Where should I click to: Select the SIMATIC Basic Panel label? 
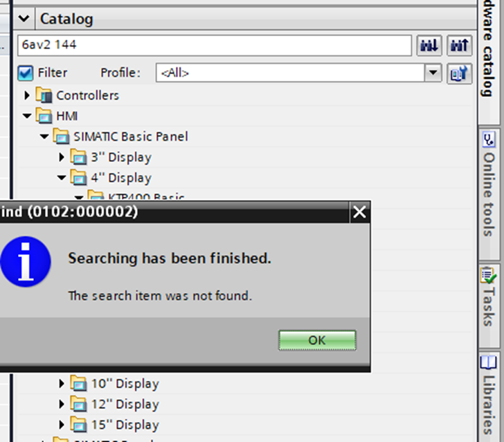click(x=131, y=136)
